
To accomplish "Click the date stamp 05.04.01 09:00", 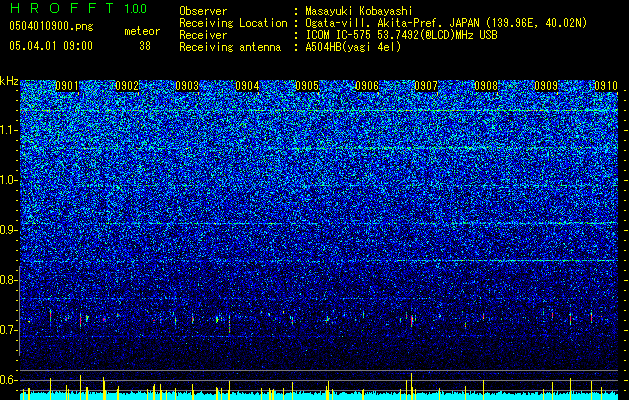I will coord(51,46).
